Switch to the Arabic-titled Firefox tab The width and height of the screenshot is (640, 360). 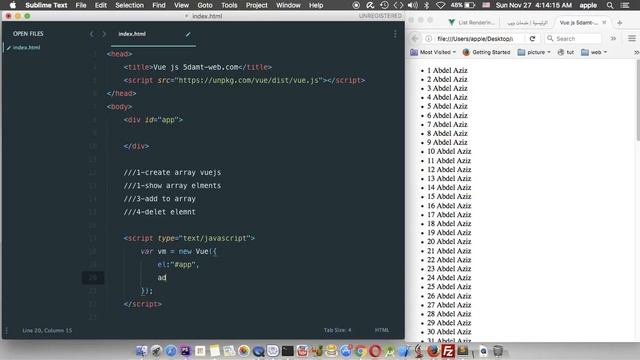pyautogui.click(x=527, y=22)
